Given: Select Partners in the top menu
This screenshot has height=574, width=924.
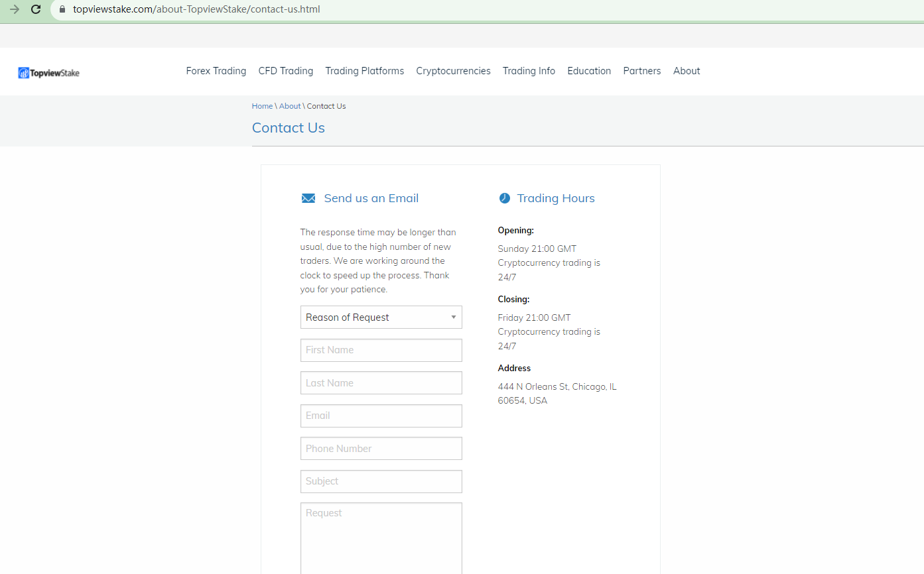Looking at the screenshot, I should (x=641, y=71).
